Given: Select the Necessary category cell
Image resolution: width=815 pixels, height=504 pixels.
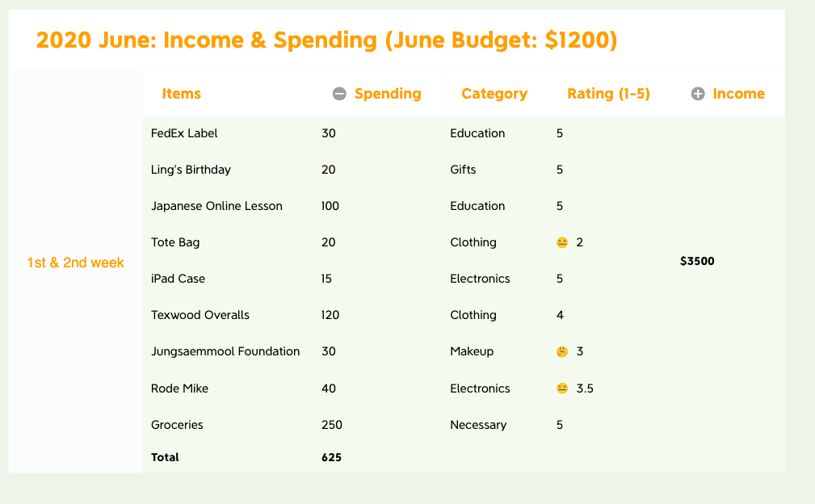Looking at the screenshot, I should (x=478, y=425).
